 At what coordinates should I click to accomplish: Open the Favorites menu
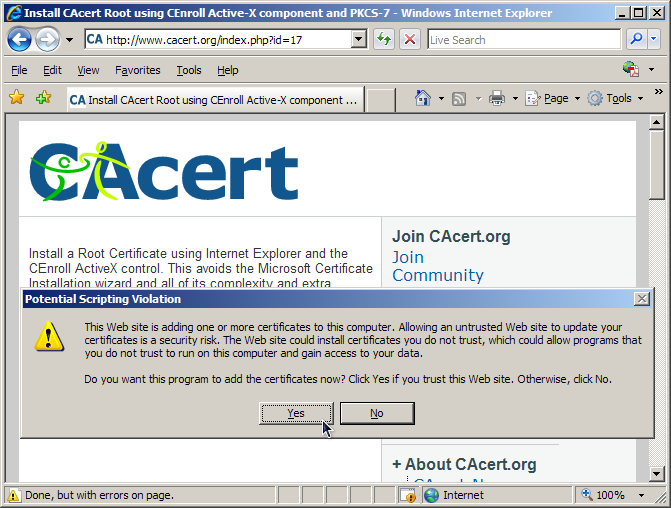click(137, 70)
